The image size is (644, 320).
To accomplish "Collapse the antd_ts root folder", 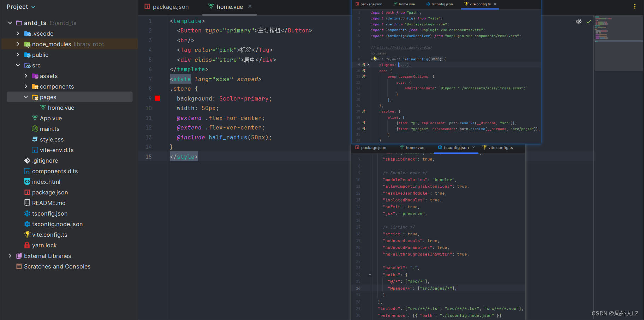I will [10, 23].
